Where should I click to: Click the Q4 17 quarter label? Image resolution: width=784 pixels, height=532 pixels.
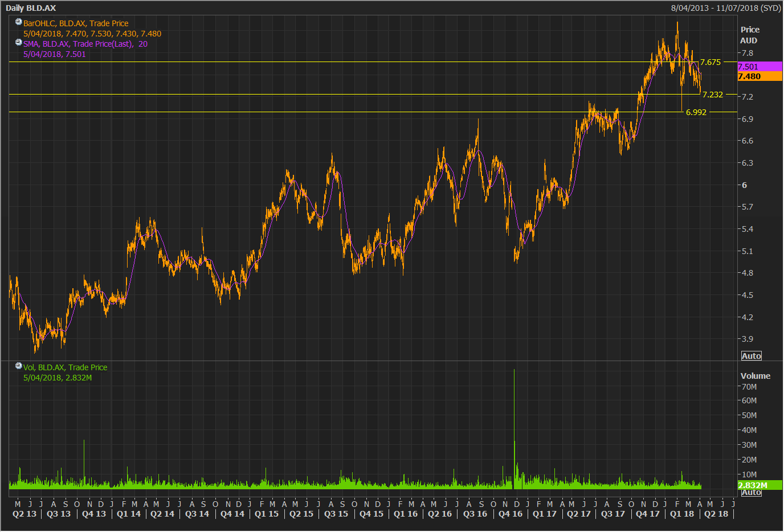click(648, 514)
